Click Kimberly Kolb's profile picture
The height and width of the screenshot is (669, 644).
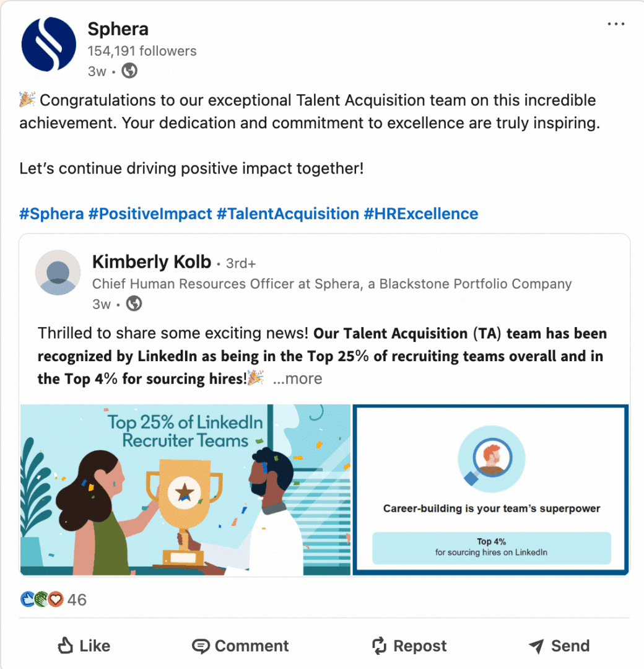(x=58, y=273)
